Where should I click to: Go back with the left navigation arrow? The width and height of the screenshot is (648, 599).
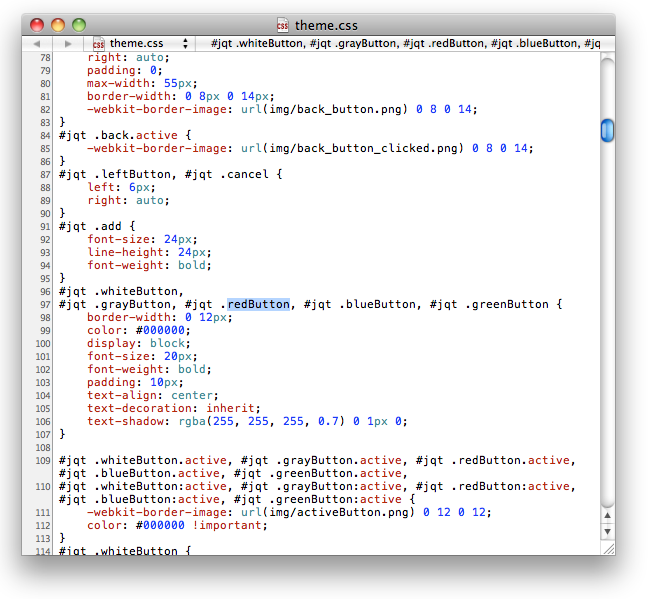(37, 43)
